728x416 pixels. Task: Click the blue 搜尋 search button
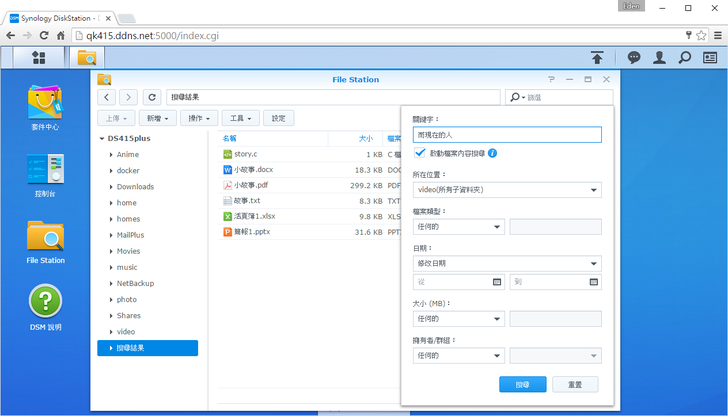[522, 384]
